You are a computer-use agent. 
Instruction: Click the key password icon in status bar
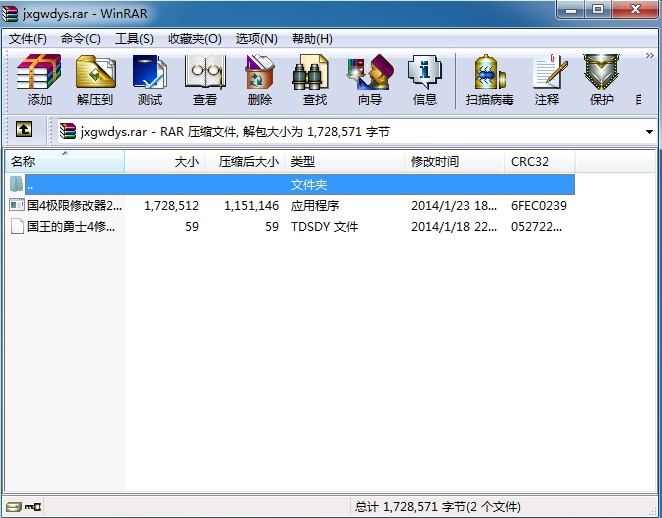pyautogui.click(x=33, y=506)
